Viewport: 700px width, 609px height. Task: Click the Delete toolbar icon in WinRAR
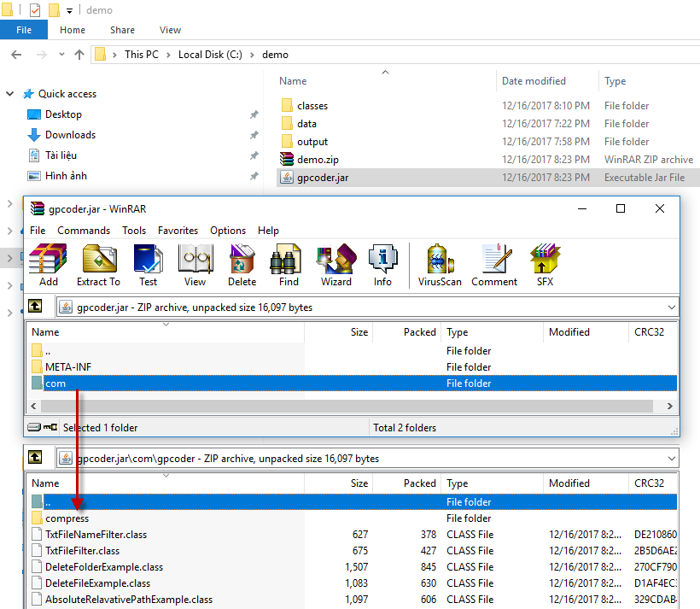[242, 265]
